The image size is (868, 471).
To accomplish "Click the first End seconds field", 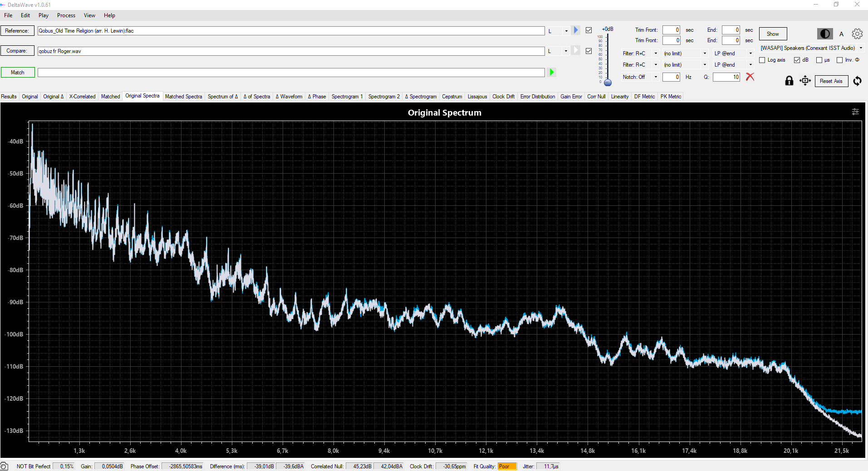I will point(731,30).
